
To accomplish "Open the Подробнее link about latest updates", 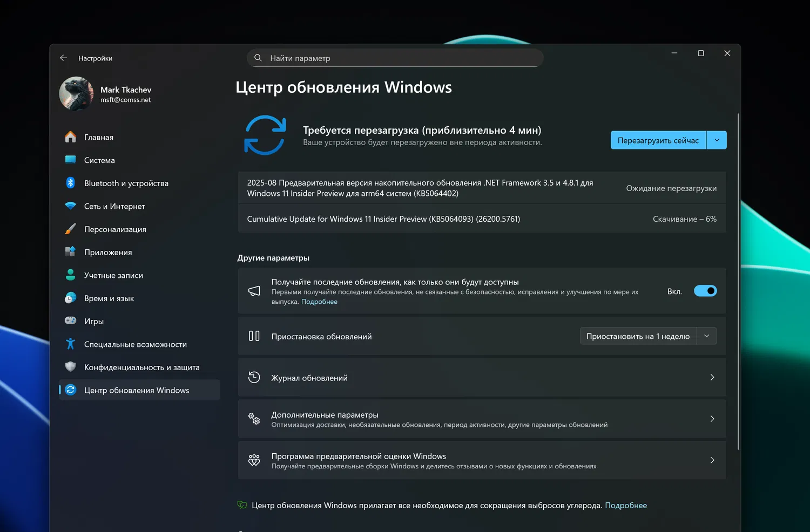I will click(x=319, y=302).
